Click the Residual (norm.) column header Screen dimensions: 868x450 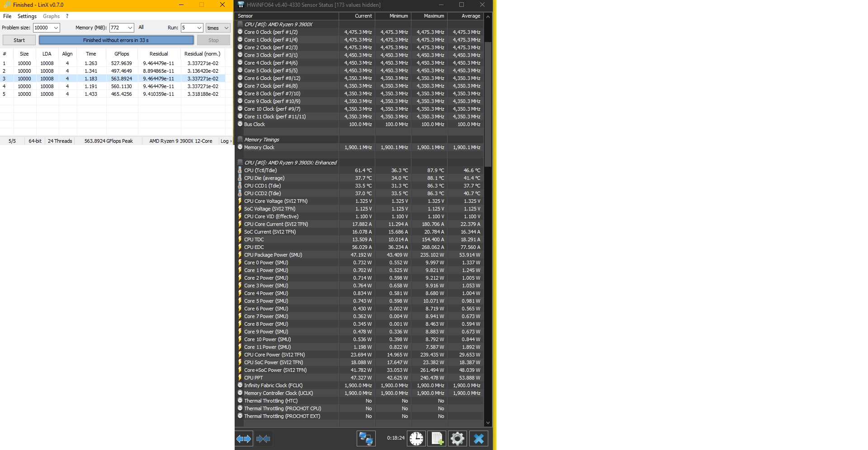(203, 54)
